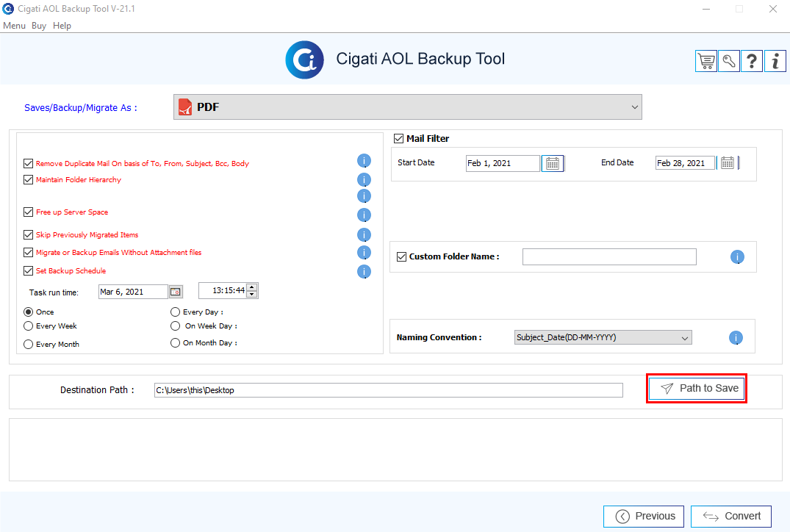Open the Start Date calendar picker
The width and height of the screenshot is (790, 532).
point(553,163)
